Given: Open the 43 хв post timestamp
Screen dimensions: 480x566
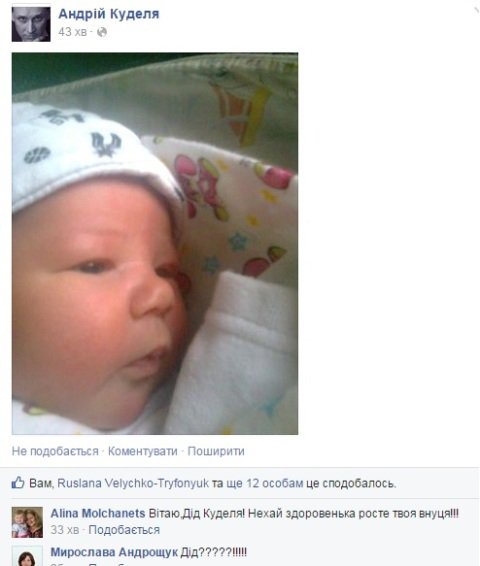Looking at the screenshot, I should (73, 32).
